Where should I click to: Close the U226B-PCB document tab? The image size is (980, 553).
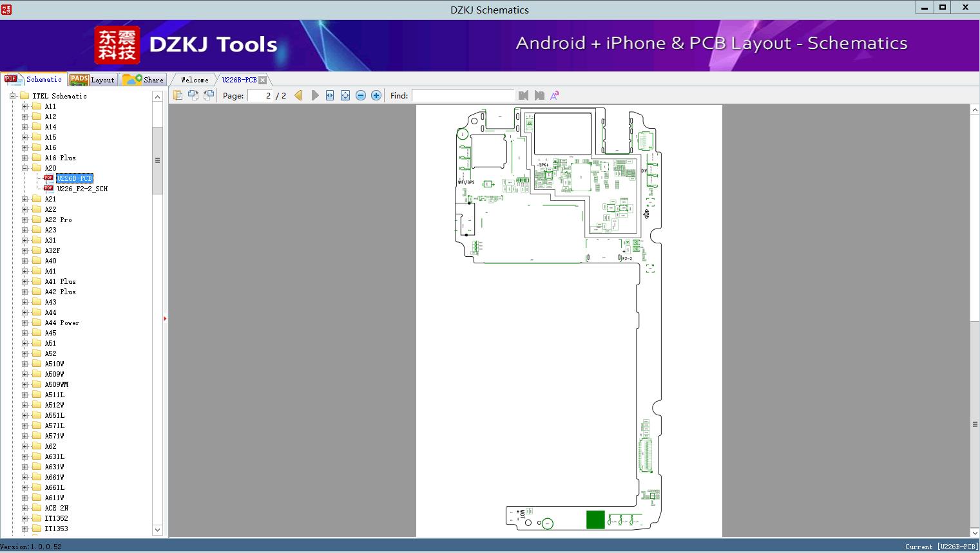(x=262, y=80)
